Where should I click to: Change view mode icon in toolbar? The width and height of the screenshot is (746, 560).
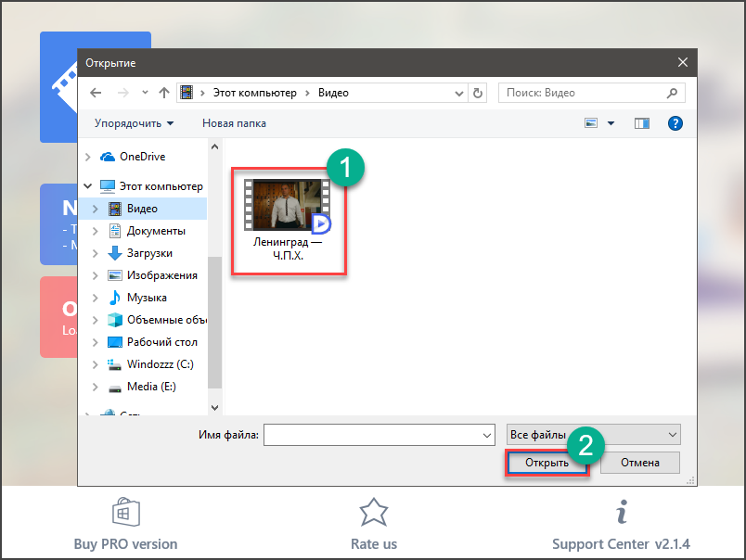tap(590, 123)
